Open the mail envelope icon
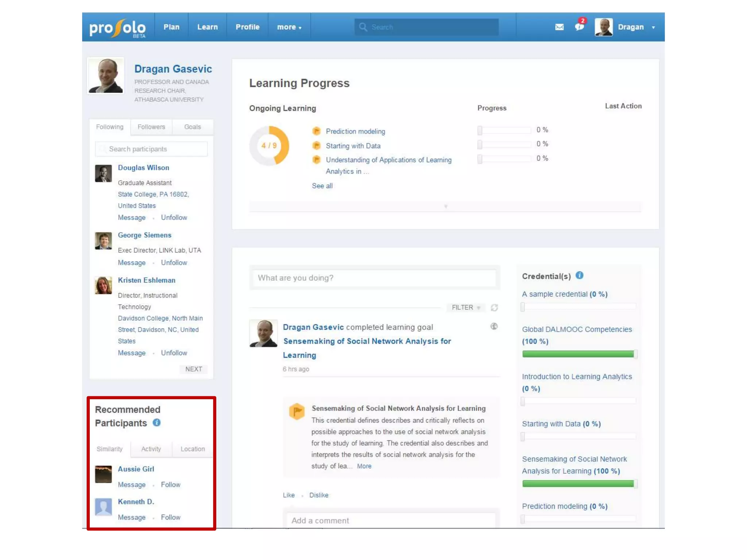 [x=559, y=27]
